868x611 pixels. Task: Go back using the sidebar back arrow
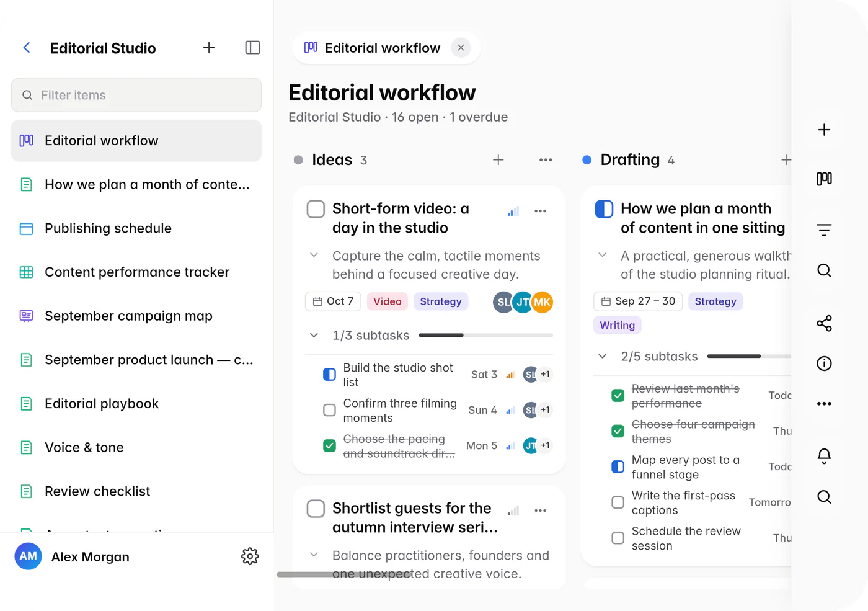(x=27, y=48)
